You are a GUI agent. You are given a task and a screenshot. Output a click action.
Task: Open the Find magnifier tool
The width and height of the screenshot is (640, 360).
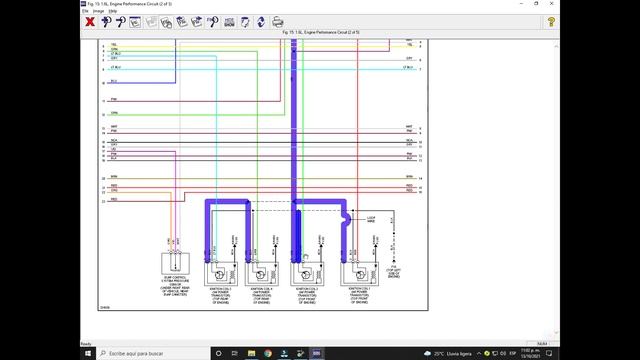[x=213, y=22]
